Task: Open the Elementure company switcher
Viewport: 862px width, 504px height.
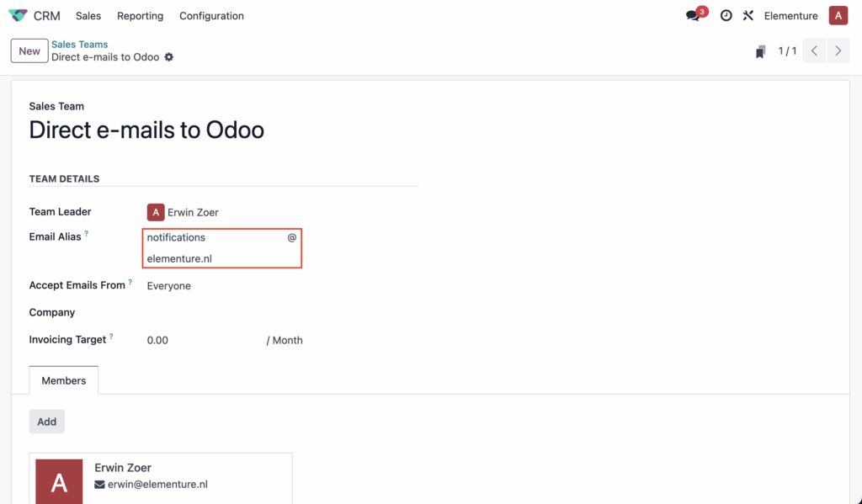Action: [x=790, y=16]
